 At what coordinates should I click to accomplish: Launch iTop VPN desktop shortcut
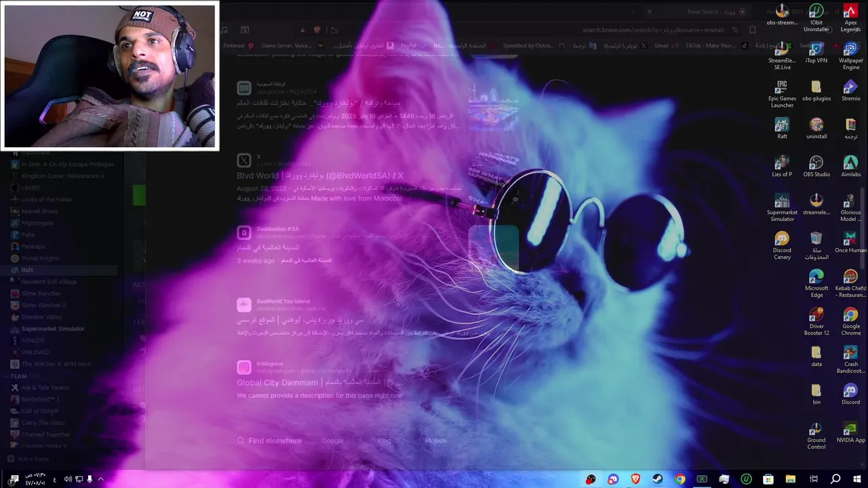click(x=816, y=53)
